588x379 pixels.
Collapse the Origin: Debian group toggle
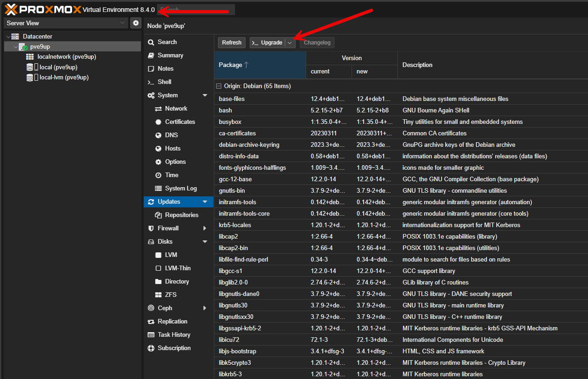click(x=219, y=86)
